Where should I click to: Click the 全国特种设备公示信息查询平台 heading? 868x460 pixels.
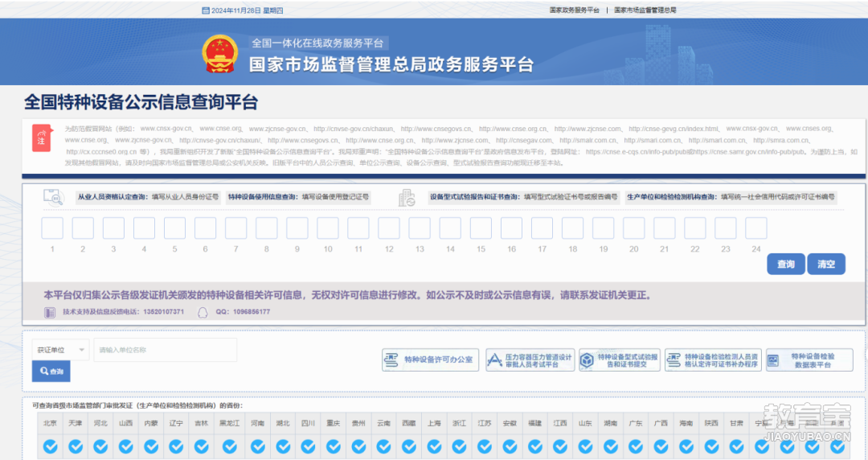[x=141, y=102]
